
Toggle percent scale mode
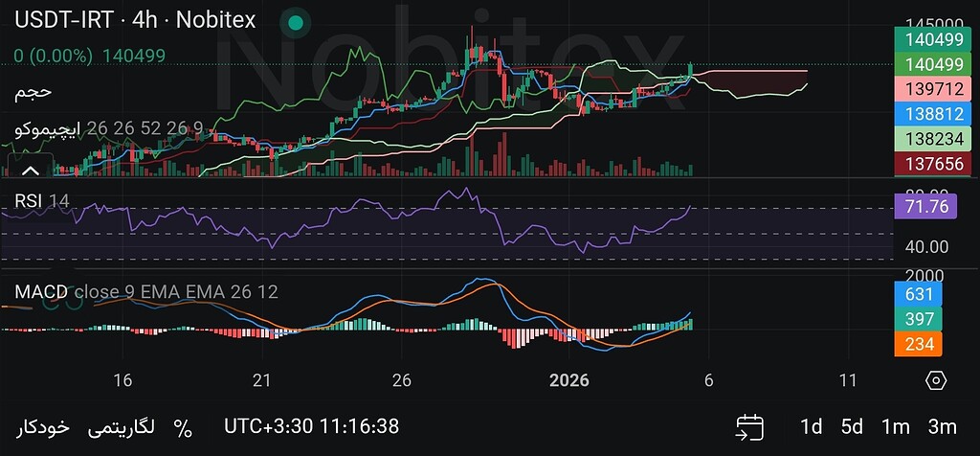pyautogui.click(x=183, y=428)
